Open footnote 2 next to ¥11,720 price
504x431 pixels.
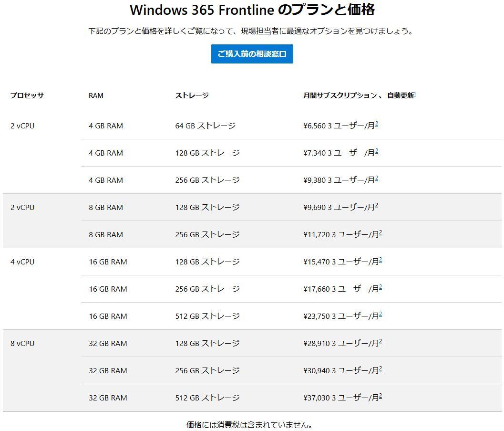pyautogui.click(x=380, y=233)
